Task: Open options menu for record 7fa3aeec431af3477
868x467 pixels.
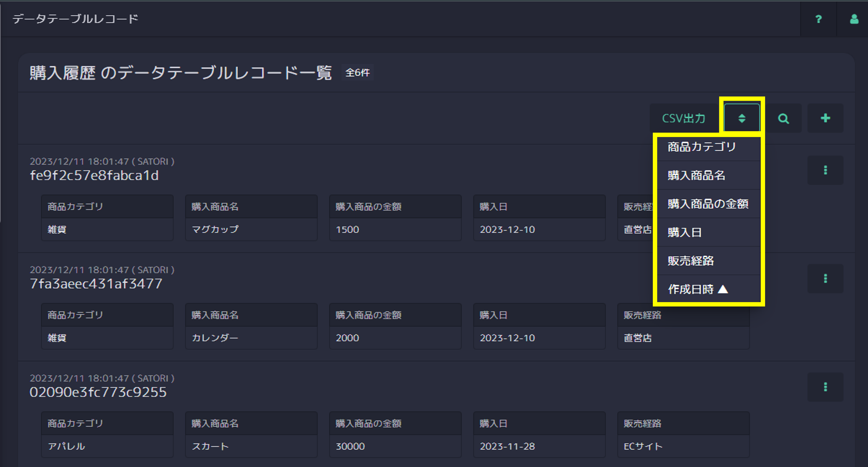Action: point(825,278)
